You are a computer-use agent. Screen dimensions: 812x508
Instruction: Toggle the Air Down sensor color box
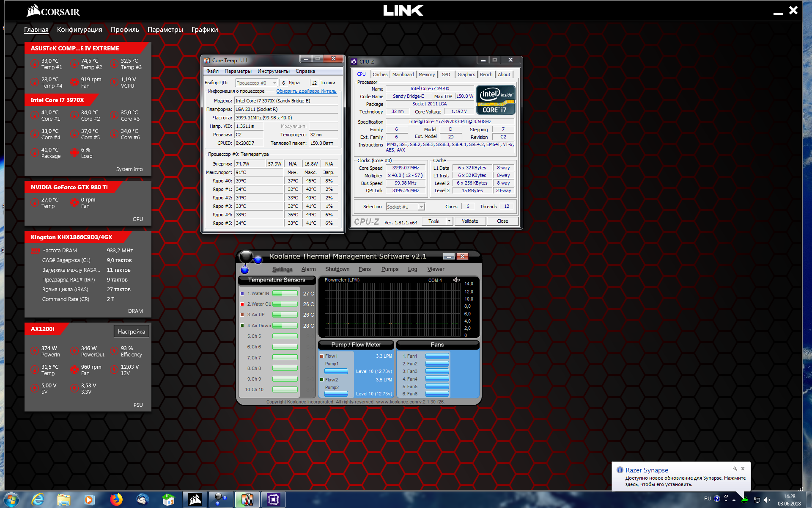click(x=242, y=326)
